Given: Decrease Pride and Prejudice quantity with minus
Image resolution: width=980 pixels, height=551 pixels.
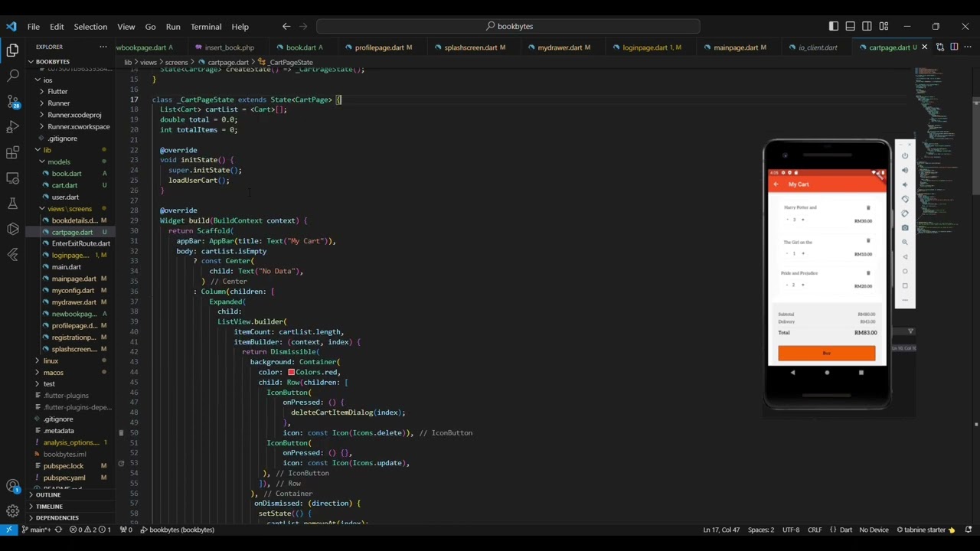Looking at the screenshot, I should pos(787,285).
